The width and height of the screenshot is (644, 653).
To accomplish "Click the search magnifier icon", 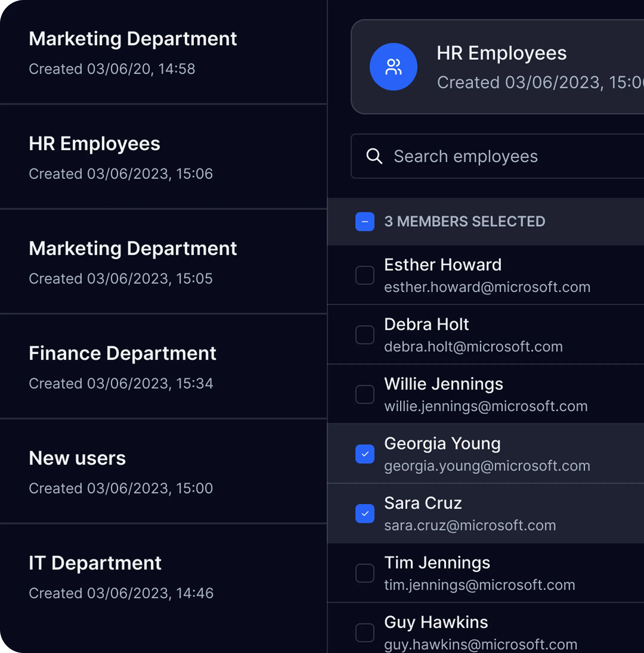I will (x=374, y=156).
